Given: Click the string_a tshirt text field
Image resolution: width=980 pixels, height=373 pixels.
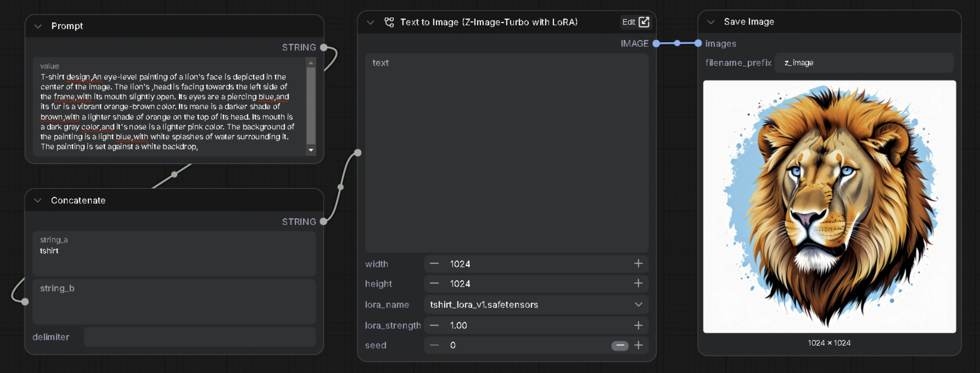Looking at the screenshot, I should pyautogui.click(x=174, y=254).
